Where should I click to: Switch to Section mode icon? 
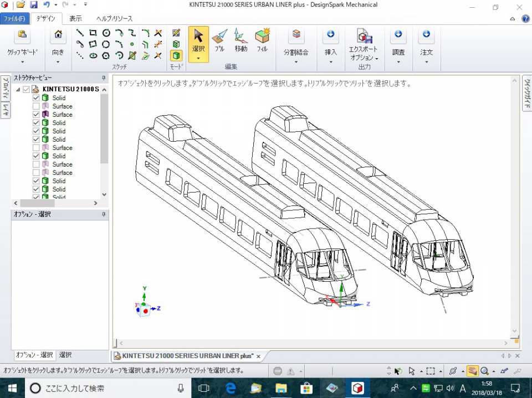(x=176, y=44)
